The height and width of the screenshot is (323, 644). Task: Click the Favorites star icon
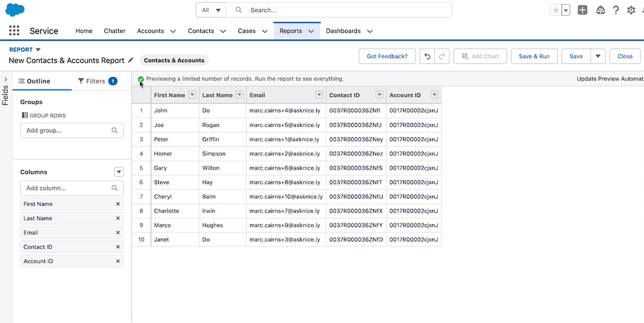tap(555, 10)
